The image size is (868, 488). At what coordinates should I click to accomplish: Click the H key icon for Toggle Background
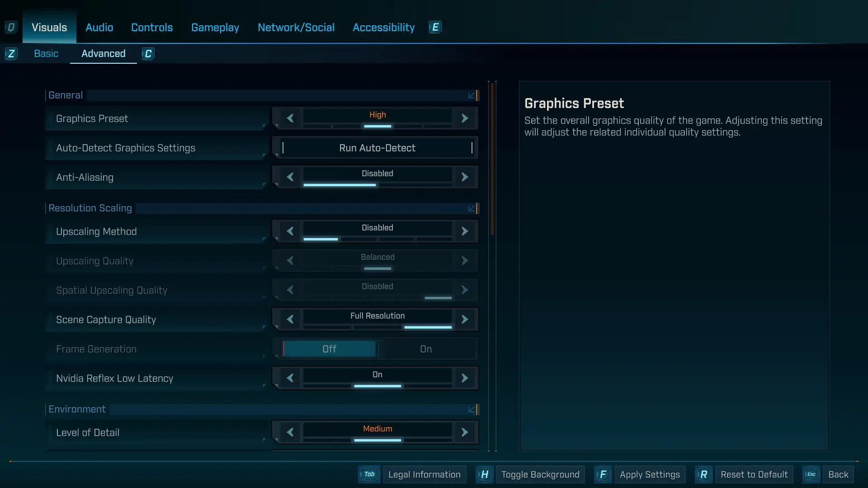coord(484,474)
